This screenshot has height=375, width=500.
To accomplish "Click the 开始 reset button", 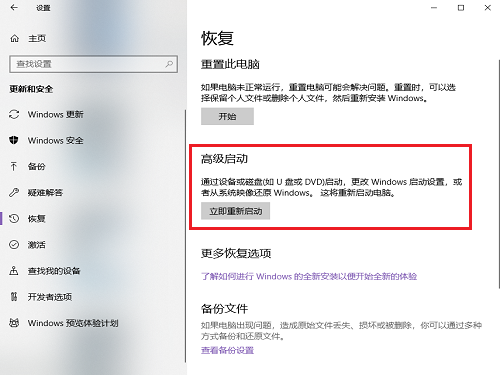I will tap(227, 116).
